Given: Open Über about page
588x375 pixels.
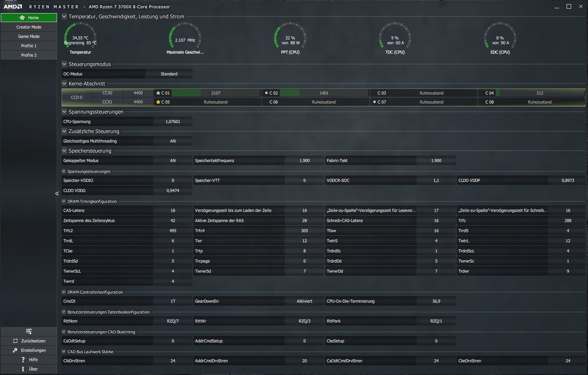Looking at the screenshot, I should coord(29,369).
